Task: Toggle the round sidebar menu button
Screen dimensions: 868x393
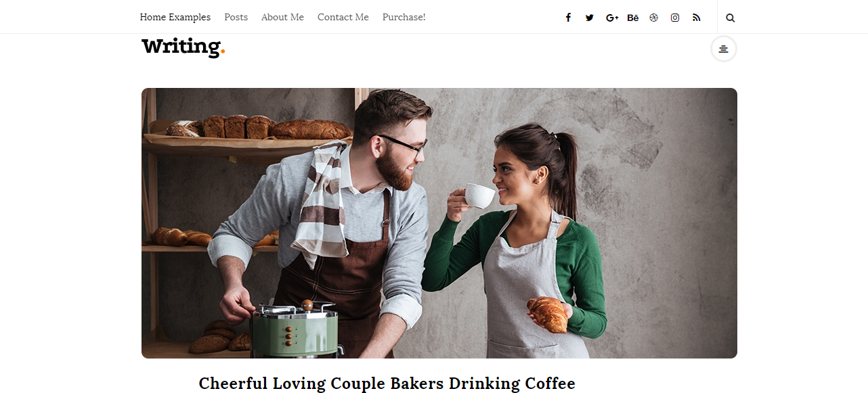Action: tap(723, 49)
